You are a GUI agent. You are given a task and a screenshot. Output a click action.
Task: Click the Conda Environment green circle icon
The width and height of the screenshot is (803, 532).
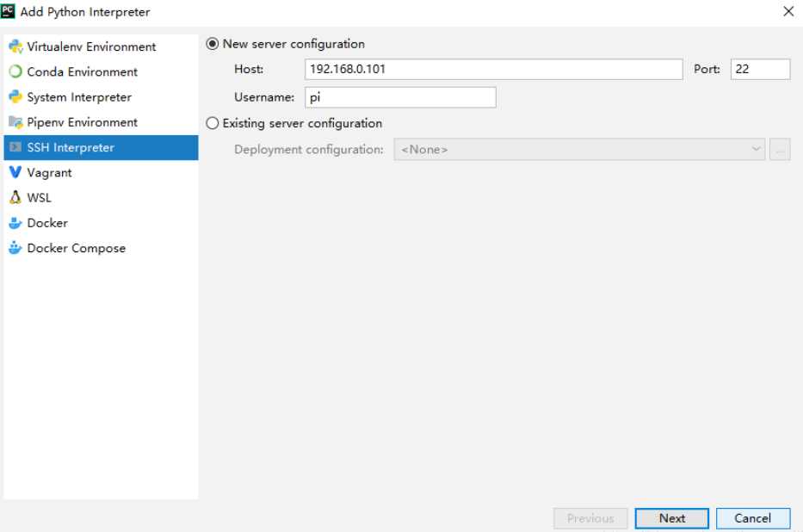point(15,71)
